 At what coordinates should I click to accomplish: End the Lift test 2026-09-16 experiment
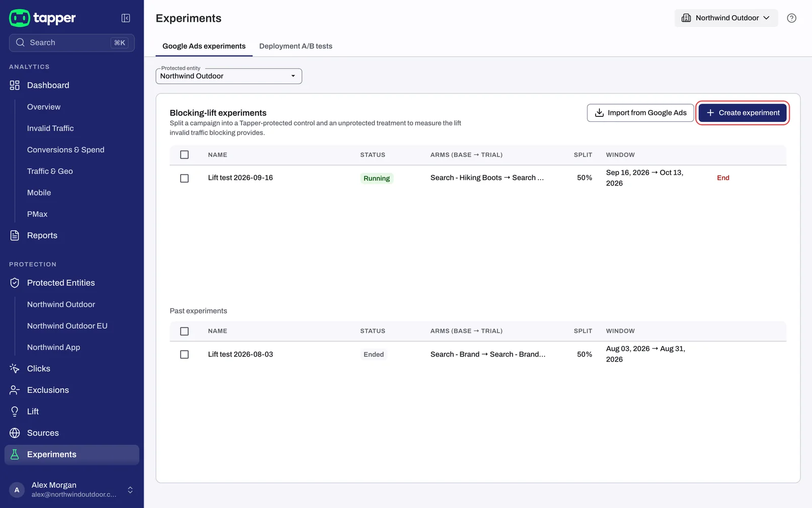[723, 178]
